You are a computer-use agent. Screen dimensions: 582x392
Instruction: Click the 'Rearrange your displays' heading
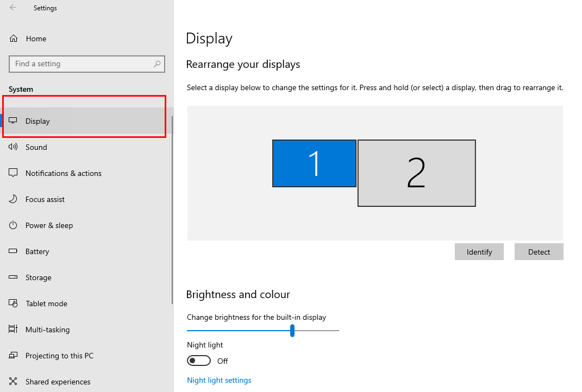point(243,64)
